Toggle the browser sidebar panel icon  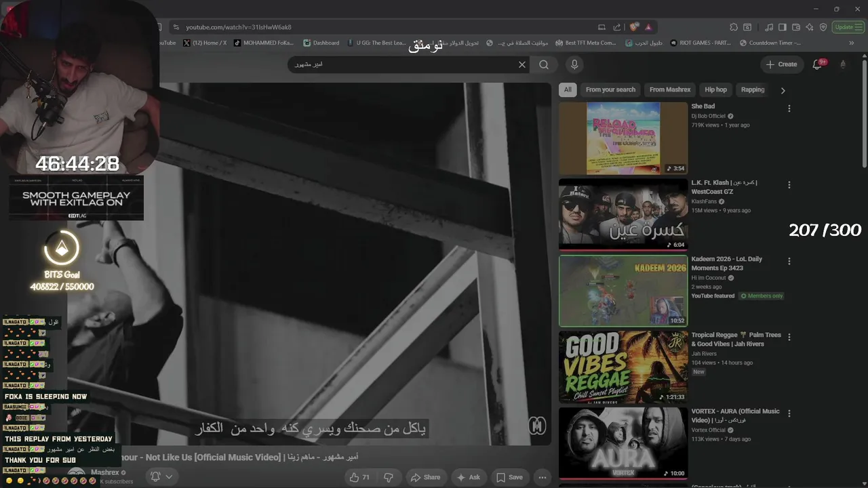[783, 27]
